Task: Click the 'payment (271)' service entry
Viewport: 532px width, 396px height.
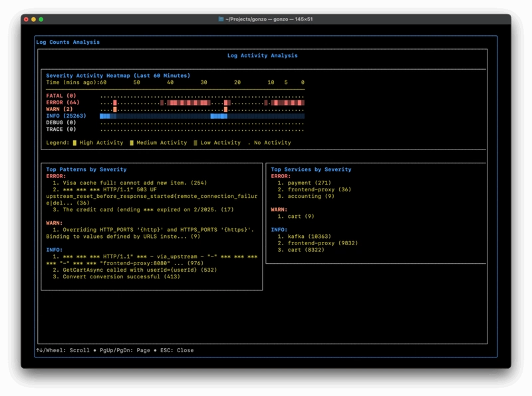Action: (x=309, y=183)
